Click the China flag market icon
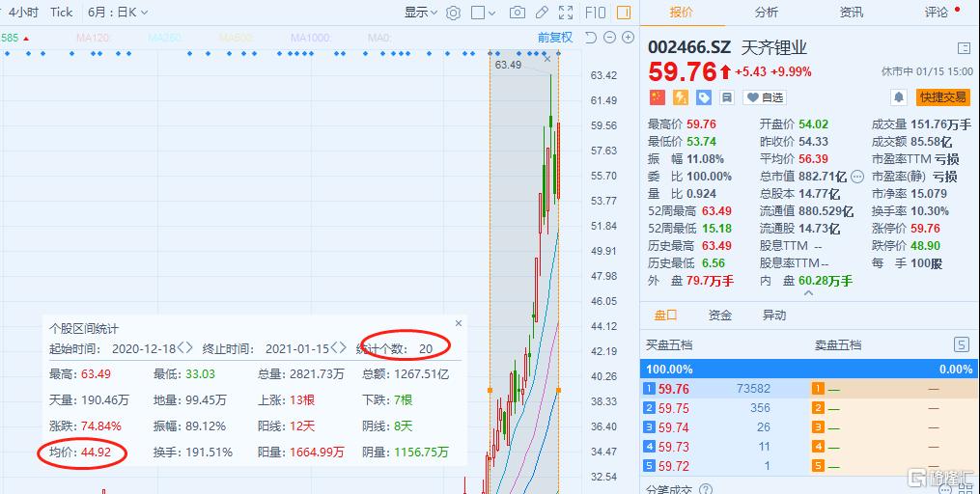The image size is (980, 494). click(x=657, y=97)
